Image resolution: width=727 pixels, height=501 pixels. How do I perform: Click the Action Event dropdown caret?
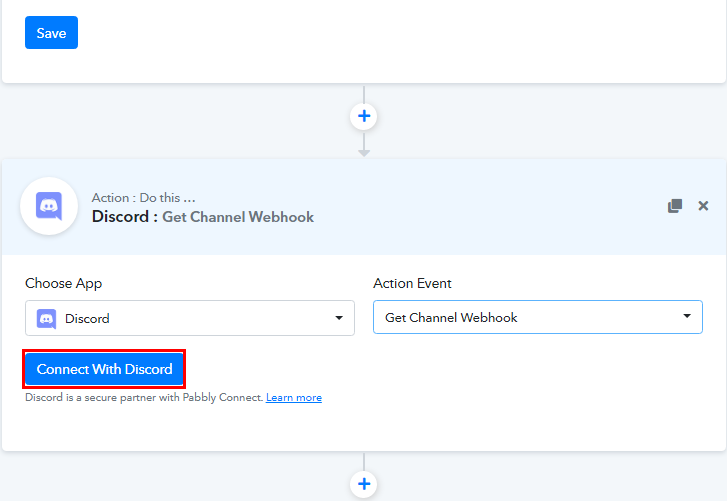tap(686, 317)
